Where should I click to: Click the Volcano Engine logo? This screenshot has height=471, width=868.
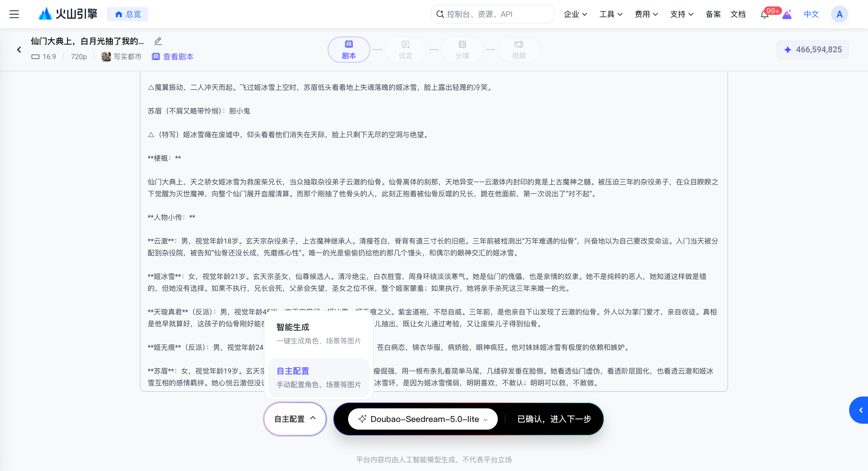68,14
